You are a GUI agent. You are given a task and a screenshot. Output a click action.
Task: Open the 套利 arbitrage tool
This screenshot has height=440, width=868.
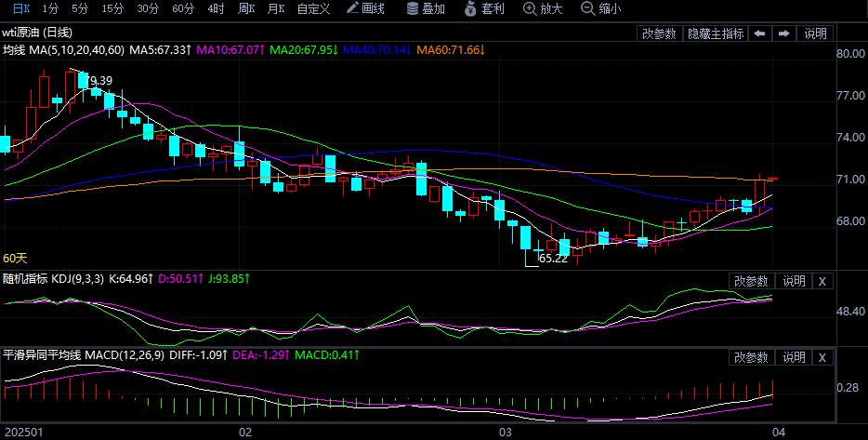484,8
